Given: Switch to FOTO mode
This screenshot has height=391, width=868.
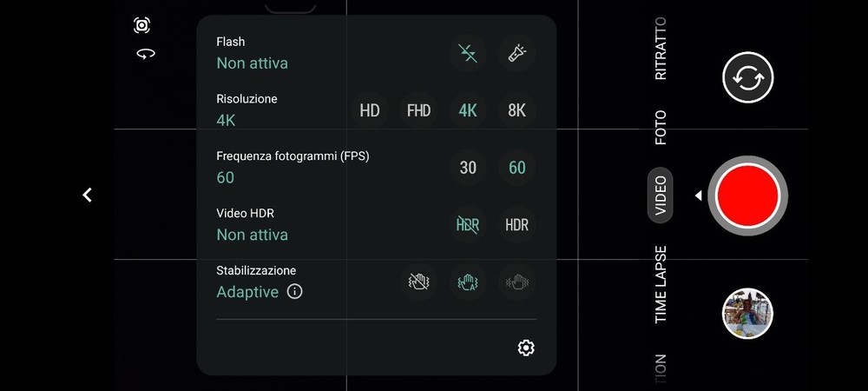Looking at the screenshot, I should (x=661, y=128).
